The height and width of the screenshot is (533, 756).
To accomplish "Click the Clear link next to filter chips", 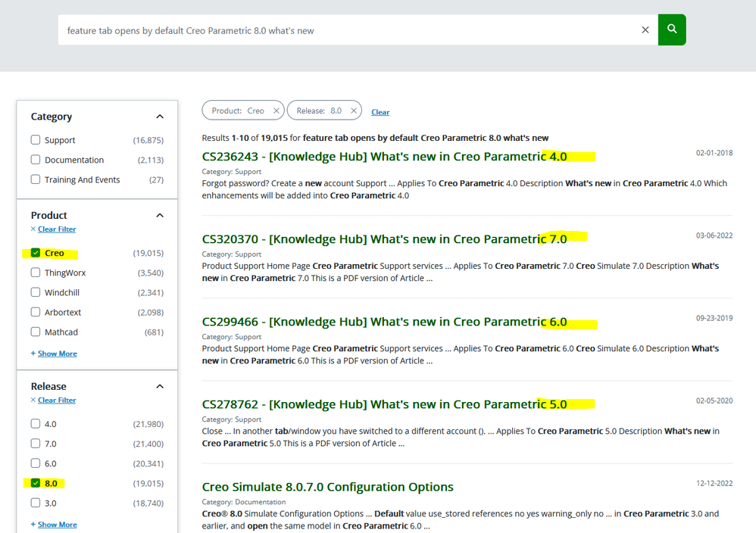I will pos(380,112).
